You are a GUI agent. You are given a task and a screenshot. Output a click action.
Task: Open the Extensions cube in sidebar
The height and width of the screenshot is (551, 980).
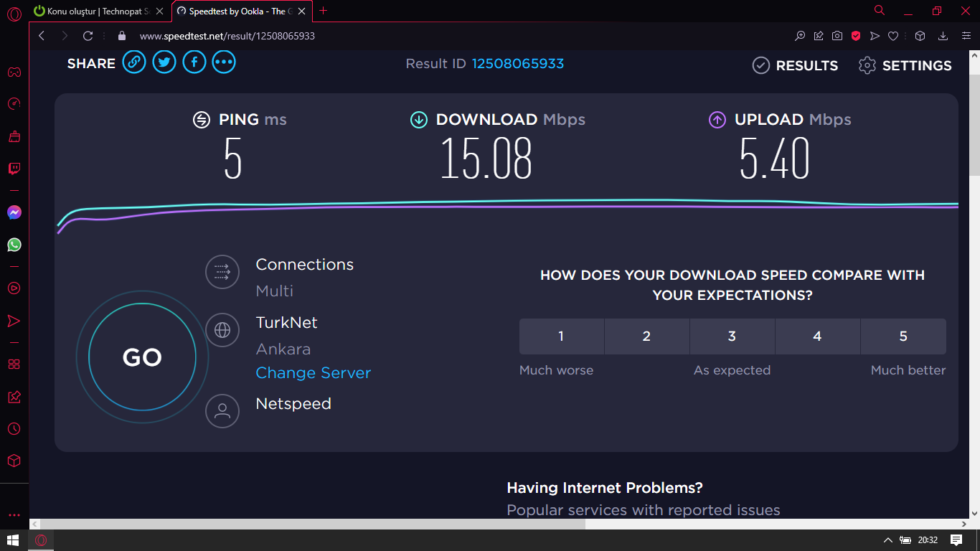[14, 461]
